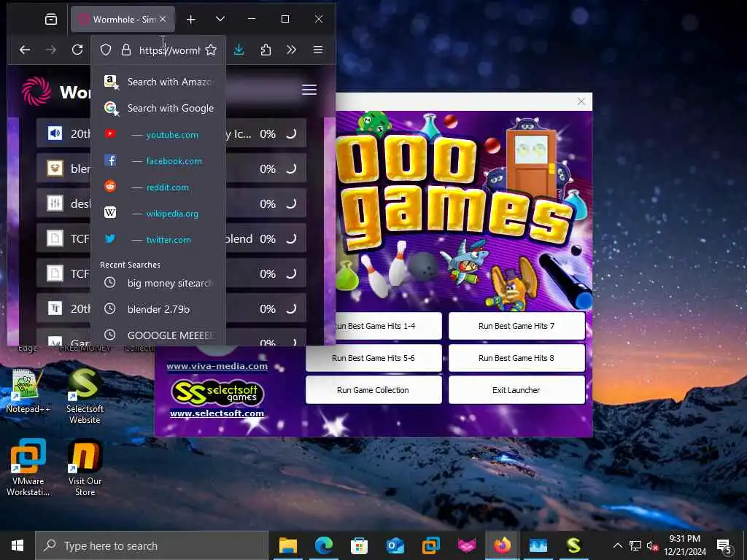Open Visit Our Store desktop shortcut
Image resolution: width=747 pixels, height=560 pixels.
pos(85,467)
